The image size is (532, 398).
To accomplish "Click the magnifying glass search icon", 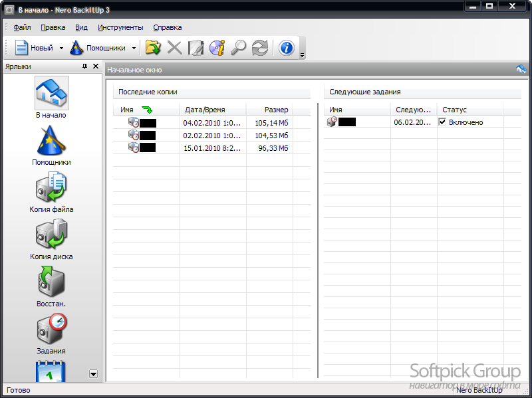I will 238,48.
